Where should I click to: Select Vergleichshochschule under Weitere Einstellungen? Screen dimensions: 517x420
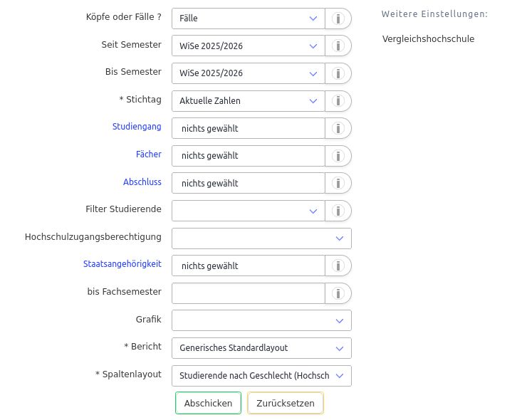point(428,39)
